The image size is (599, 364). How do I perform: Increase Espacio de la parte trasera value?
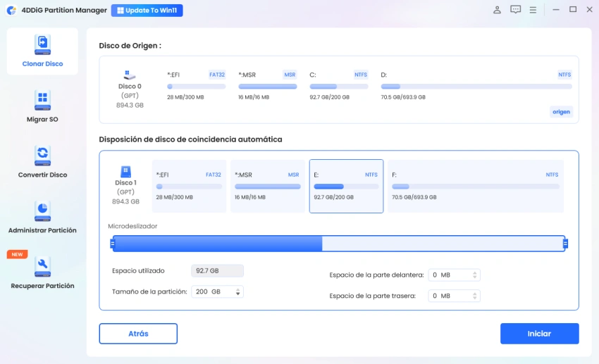(x=474, y=294)
